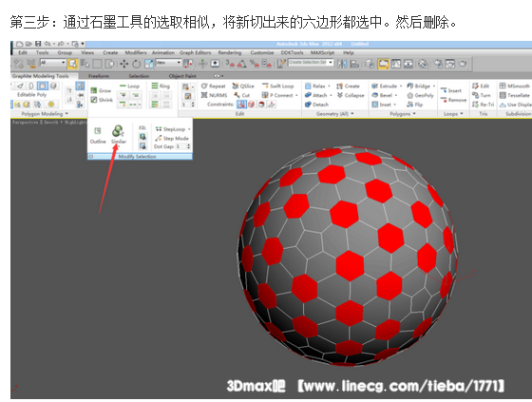Click the Cut tool
The width and height of the screenshot is (532, 402).
coord(242,95)
